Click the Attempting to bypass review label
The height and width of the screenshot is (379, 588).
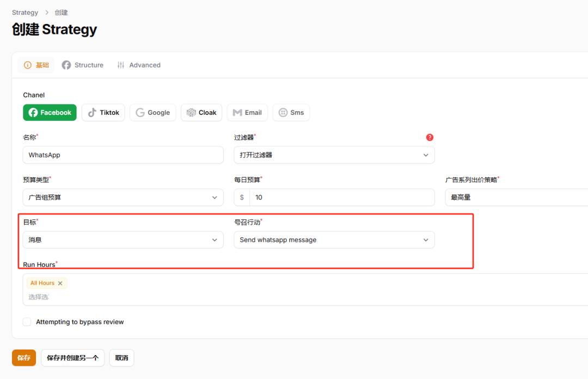click(x=80, y=322)
